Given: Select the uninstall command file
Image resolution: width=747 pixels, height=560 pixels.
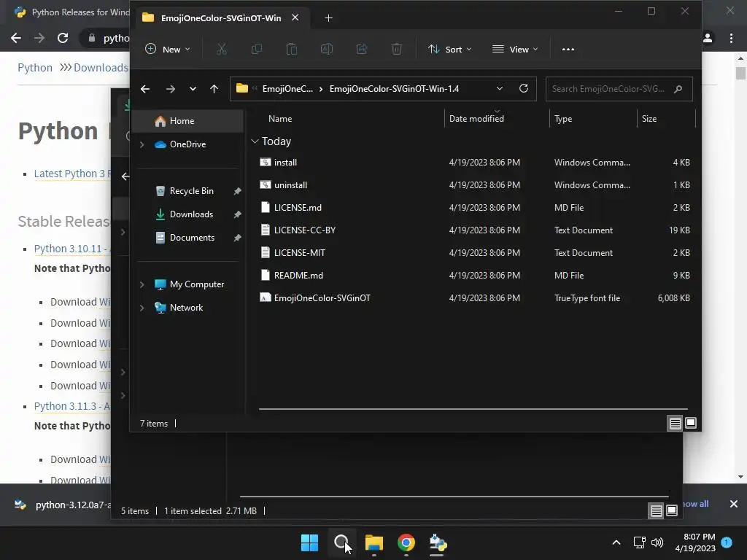Looking at the screenshot, I should [x=473, y=184].
